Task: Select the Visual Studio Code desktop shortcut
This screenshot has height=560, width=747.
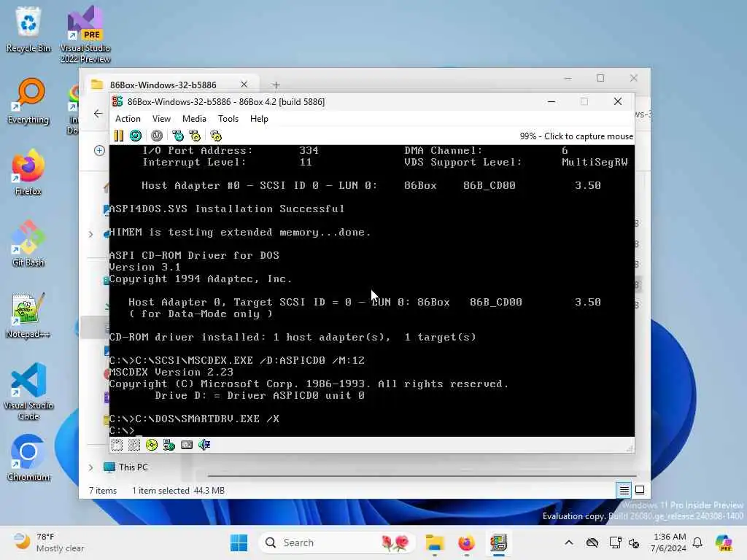Action: (x=28, y=392)
